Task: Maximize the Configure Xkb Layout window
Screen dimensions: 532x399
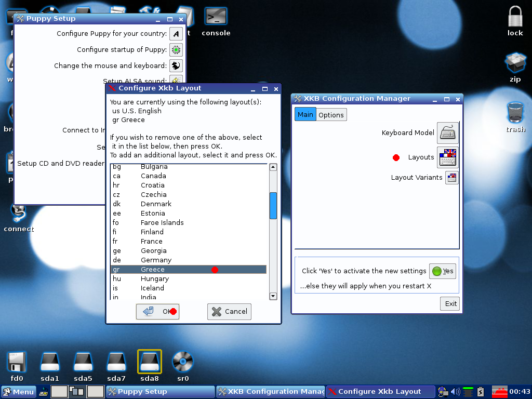Action: (x=265, y=89)
